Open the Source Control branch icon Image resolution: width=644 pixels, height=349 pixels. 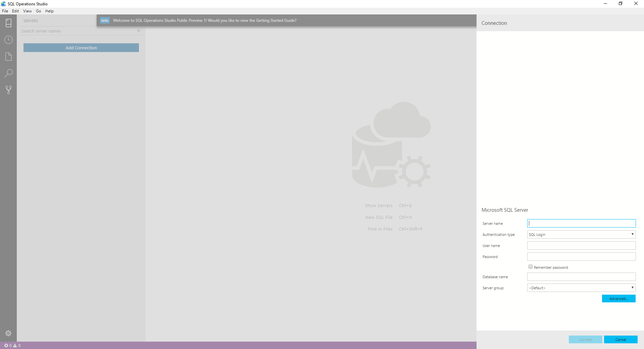pyautogui.click(x=8, y=90)
